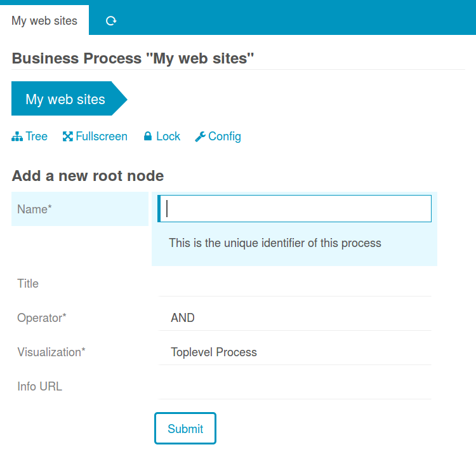Click the "Visualization*" field label
The height and width of the screenshot is (454, 476).
(x=51, y=352)
